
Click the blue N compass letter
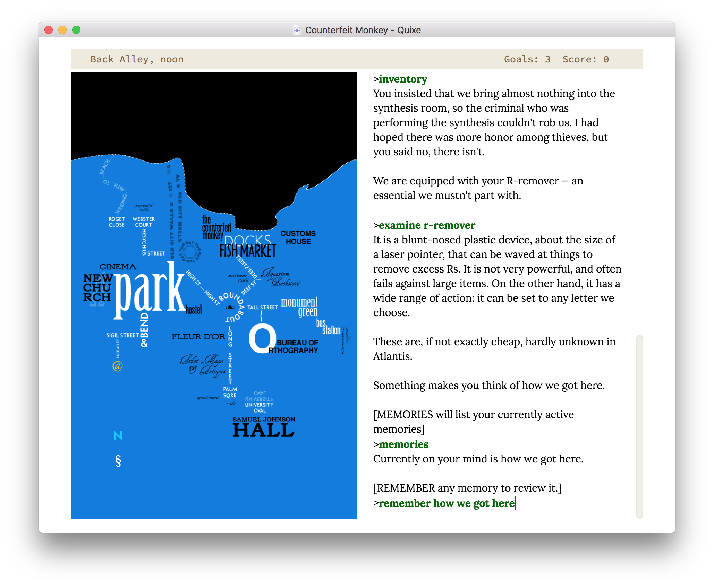[x=118, y=435]
